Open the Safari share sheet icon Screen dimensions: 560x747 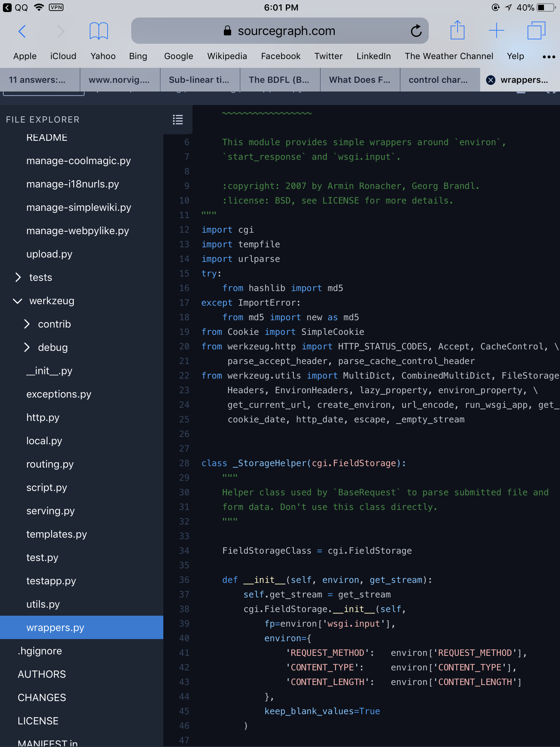coord(457,30)
